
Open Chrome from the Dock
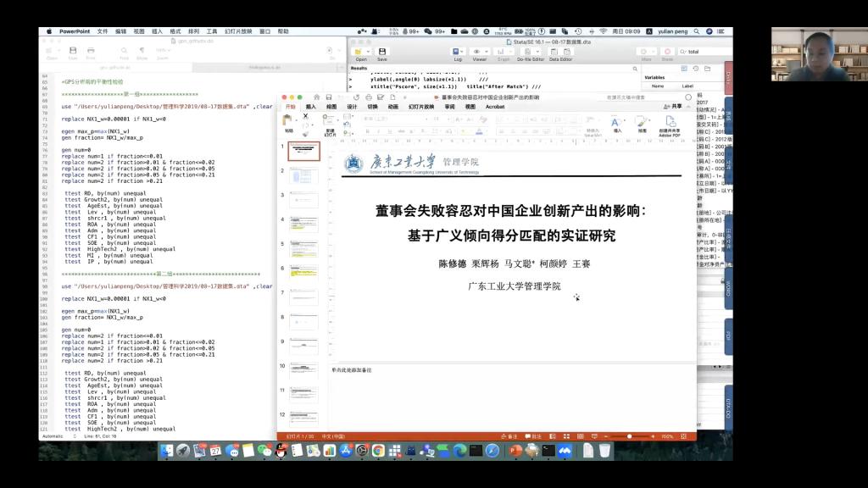378,451
